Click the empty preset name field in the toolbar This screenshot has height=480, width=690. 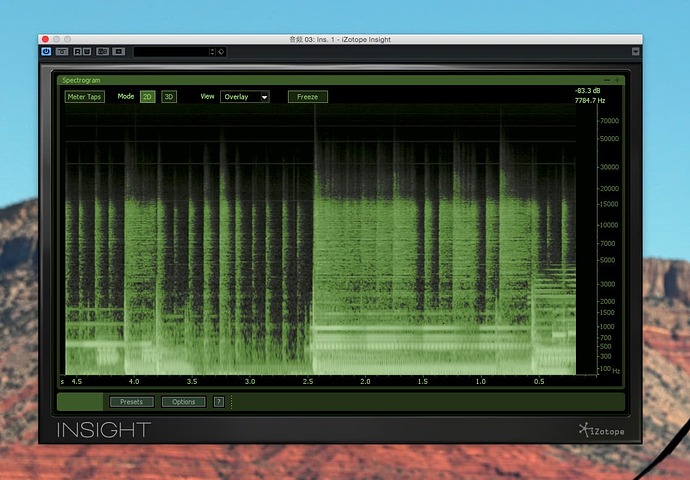(x=171, y=51)
